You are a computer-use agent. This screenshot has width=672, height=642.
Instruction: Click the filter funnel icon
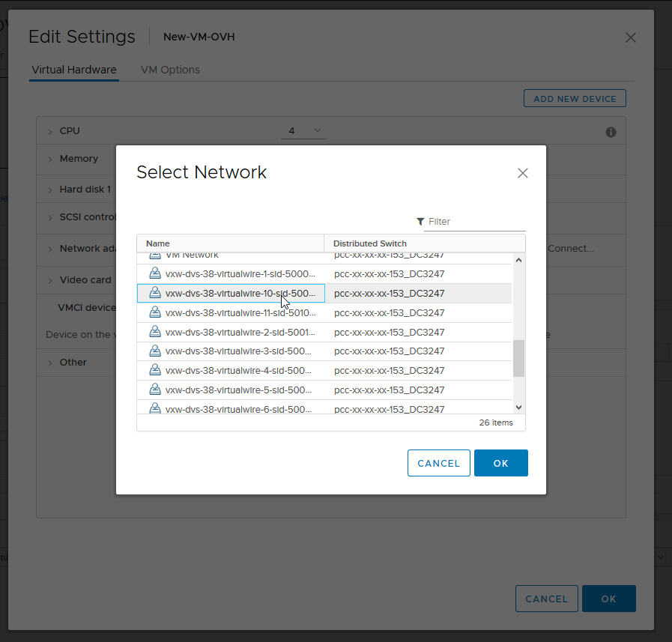click(420, 221)
